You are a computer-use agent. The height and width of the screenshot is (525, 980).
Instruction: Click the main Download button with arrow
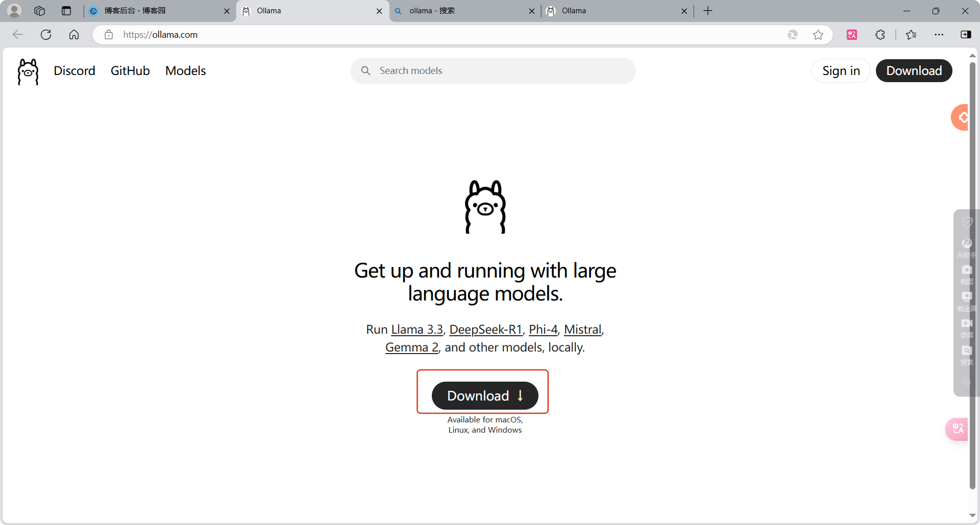click(x=485, y=395)
